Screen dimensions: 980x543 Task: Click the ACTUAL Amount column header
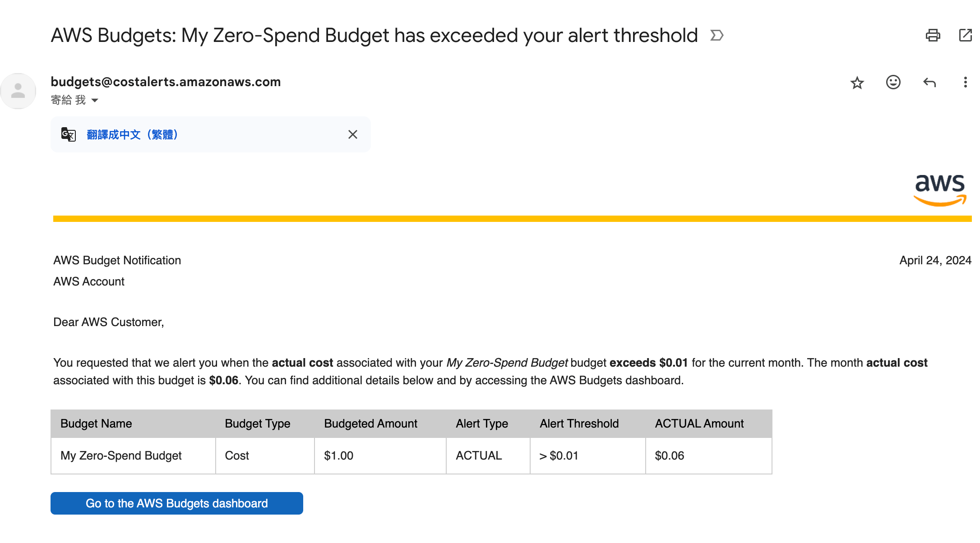pyautogui.click(x=699, y=423)
